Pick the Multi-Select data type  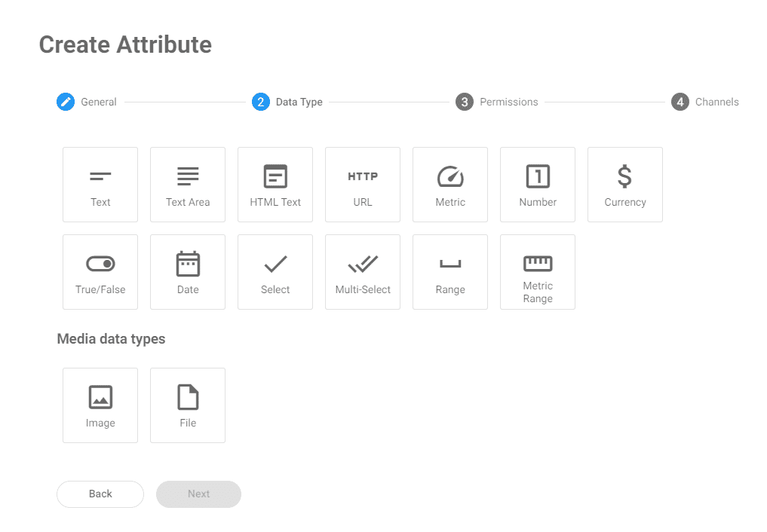pyautogui.click(x=363, y=272)
